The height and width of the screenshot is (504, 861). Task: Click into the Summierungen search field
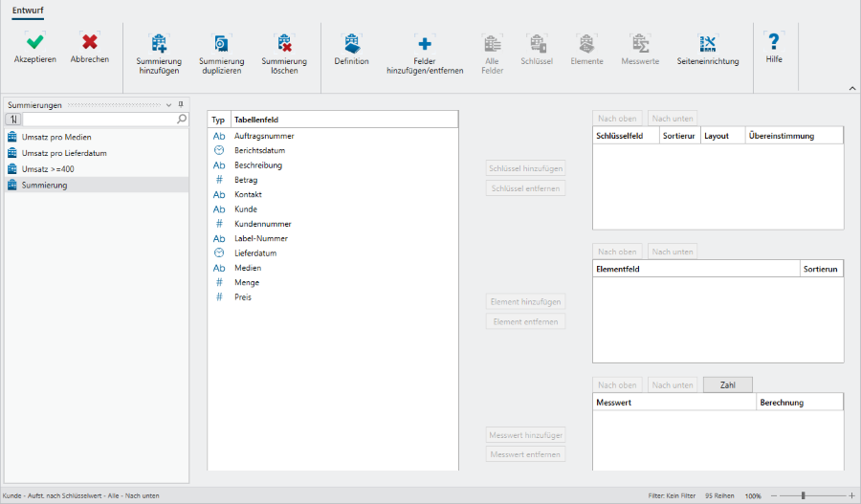click(99, 120)
